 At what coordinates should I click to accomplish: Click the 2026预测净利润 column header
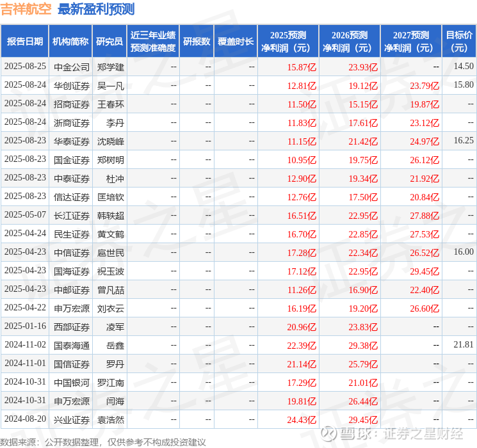pyautogui.click(x=350, y=42)
